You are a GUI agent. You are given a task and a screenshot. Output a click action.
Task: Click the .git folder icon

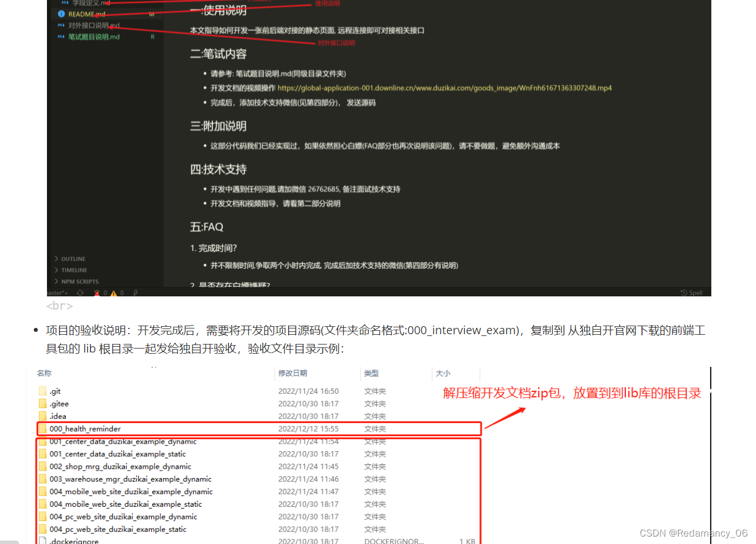pos(42,391)
